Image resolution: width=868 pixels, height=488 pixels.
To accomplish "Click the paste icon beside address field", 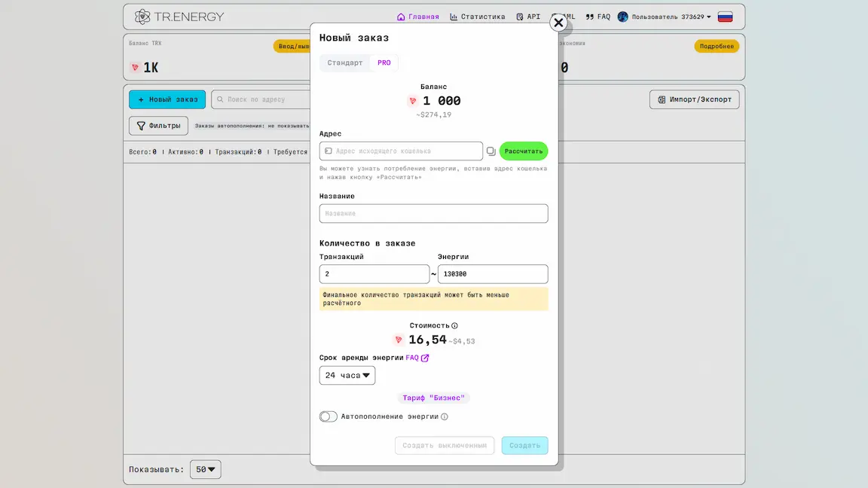I will coord(491,151).
